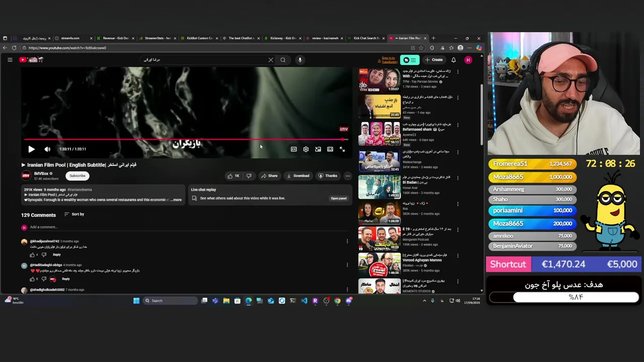
Task: Send Thanks to the creator
Action: coord(328,176)
